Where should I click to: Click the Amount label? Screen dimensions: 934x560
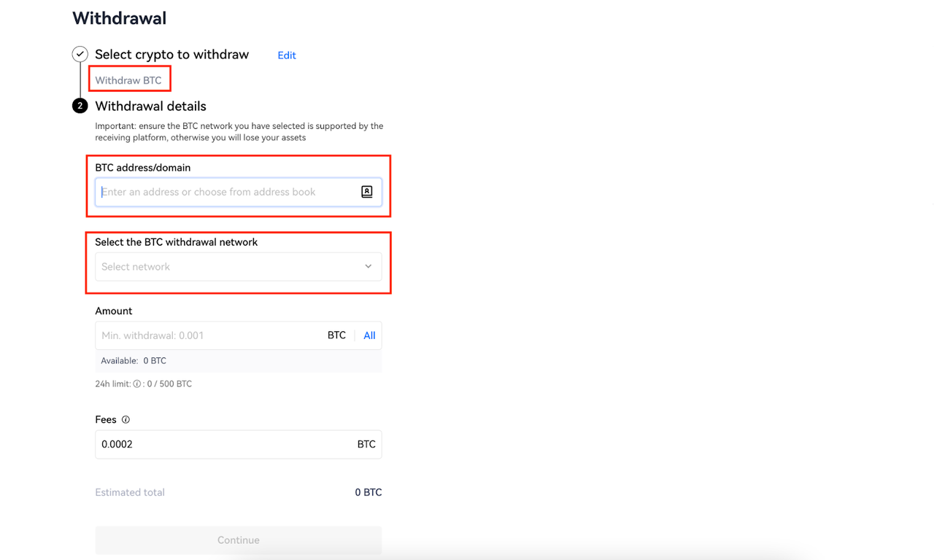point(114,311)
